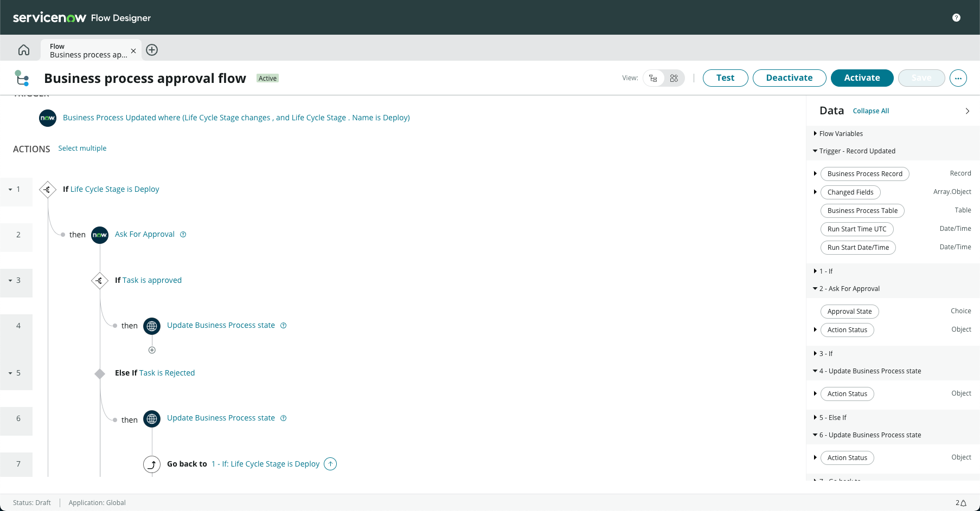Click Go back to step 1 link
Screen dimensions: 980x511
(x=266, y=464)
